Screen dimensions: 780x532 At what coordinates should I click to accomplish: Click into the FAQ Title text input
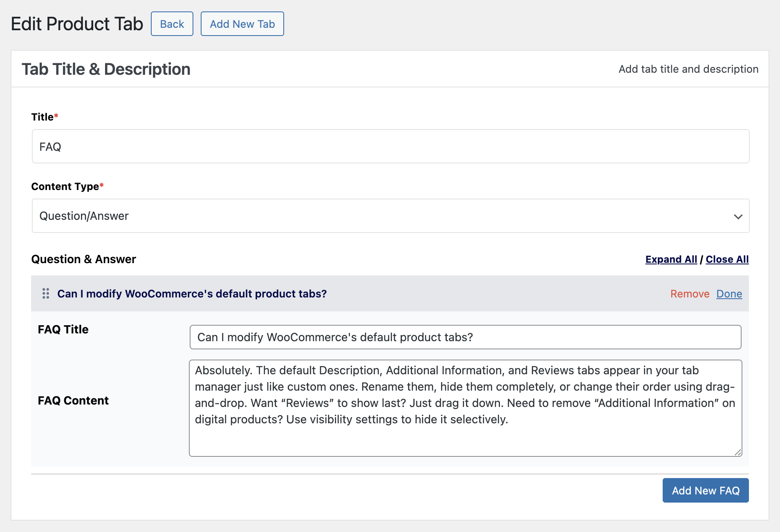(465, 337)
